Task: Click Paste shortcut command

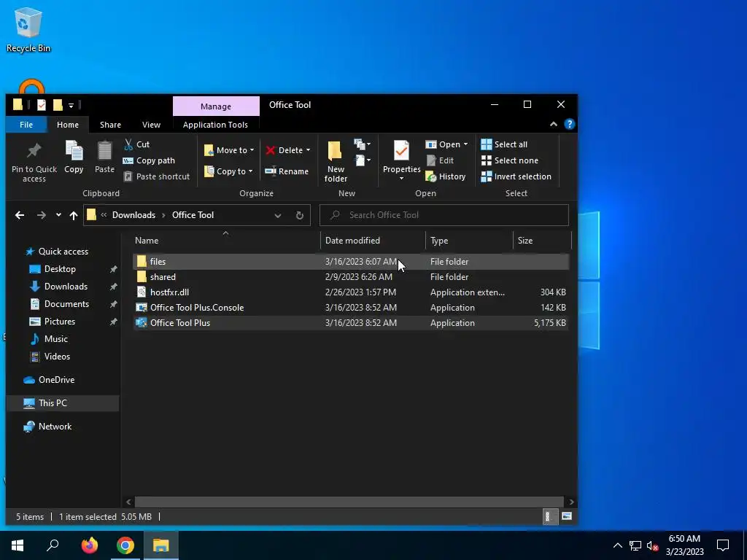Action: pyautogui.click(x=157, y=176)
